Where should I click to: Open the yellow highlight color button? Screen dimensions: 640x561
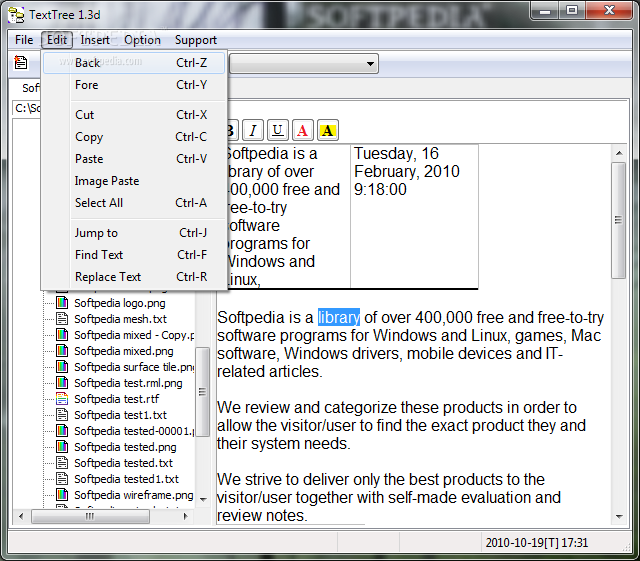[327, 131]
